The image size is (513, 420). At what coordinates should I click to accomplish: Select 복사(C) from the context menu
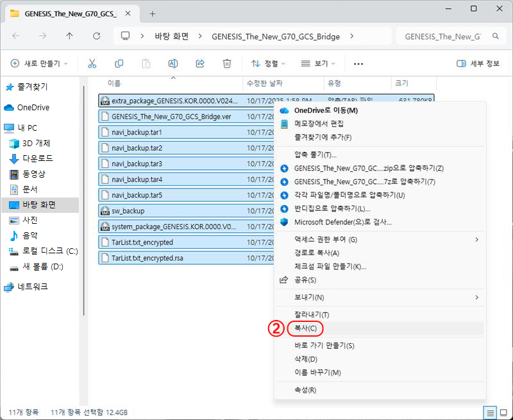[305, 328]
